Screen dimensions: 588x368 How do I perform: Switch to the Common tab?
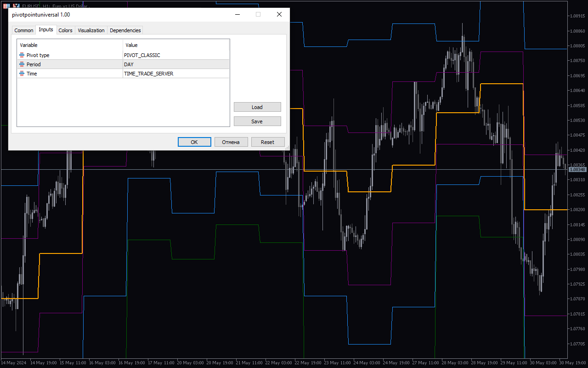click(x=24, y=30)
